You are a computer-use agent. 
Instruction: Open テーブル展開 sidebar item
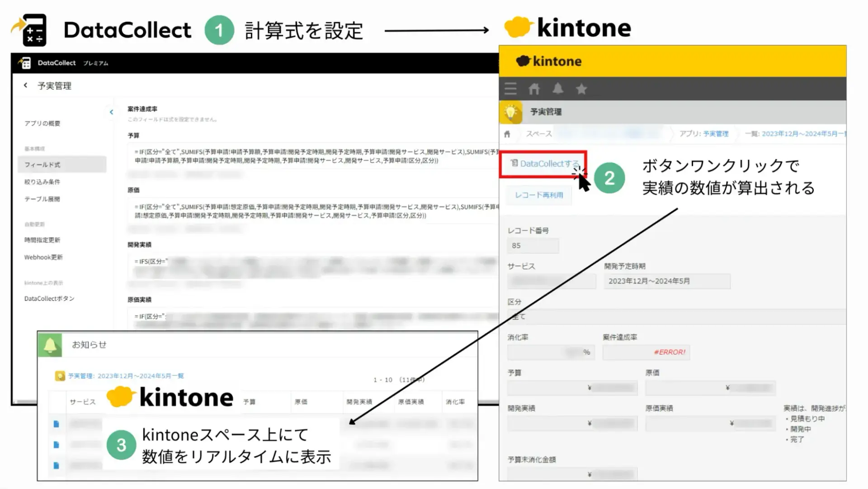click(42, 199)
